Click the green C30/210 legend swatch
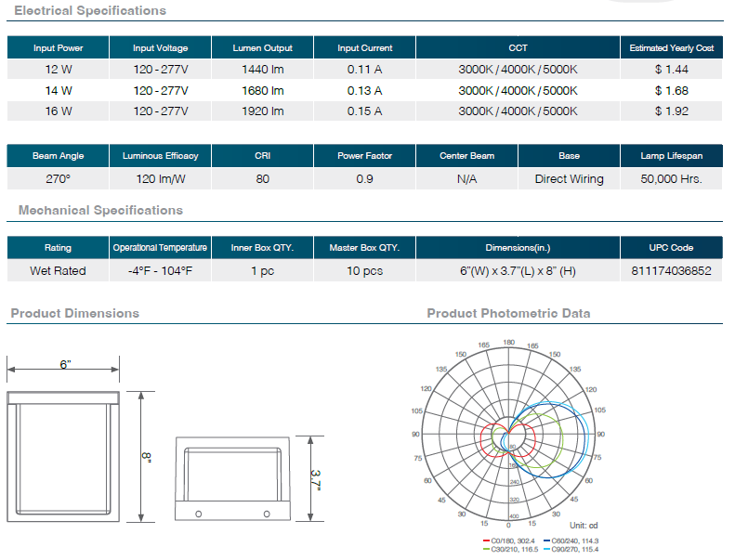The image size is (735, 560). point(487,550)
